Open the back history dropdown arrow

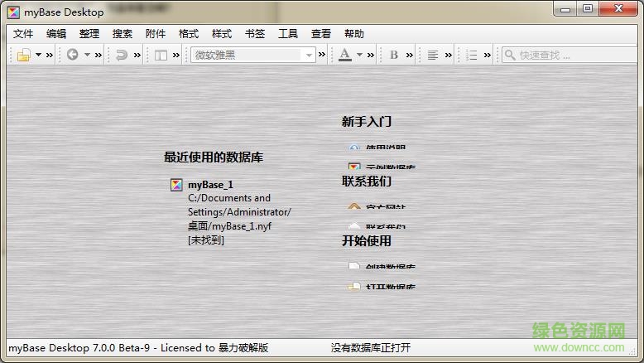[87, 56]
